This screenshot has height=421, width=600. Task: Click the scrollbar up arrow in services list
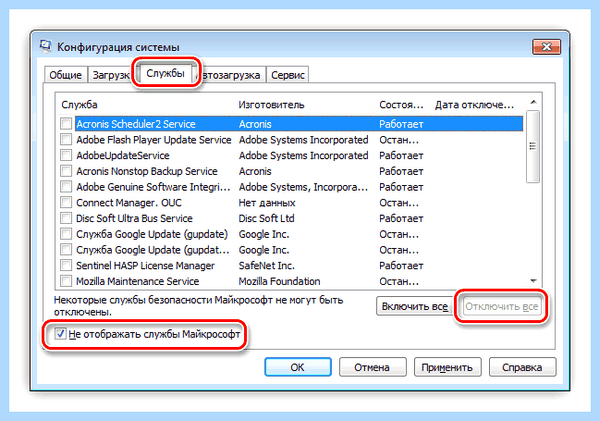click(533, 102)
